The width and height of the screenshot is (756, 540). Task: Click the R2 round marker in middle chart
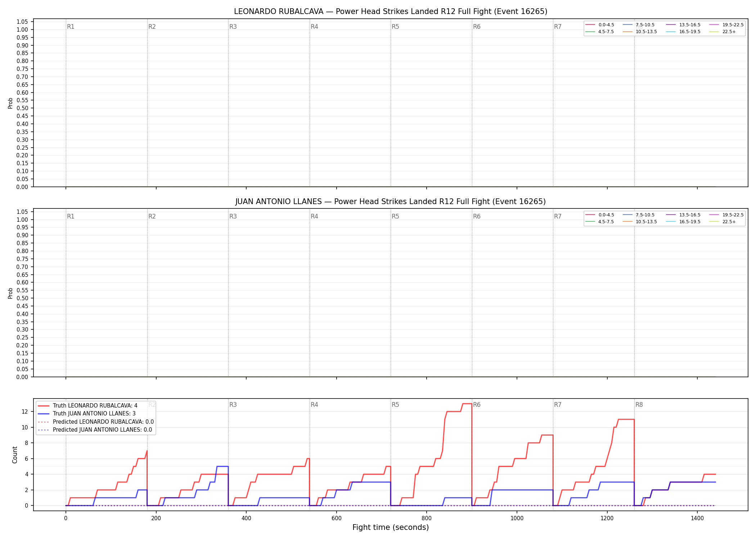[x=152, y=216]
